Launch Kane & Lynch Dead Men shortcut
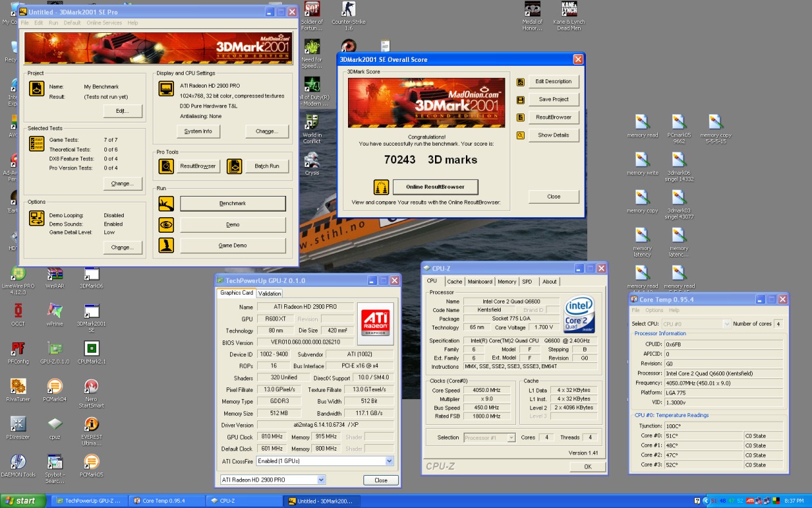 (568, 16)
